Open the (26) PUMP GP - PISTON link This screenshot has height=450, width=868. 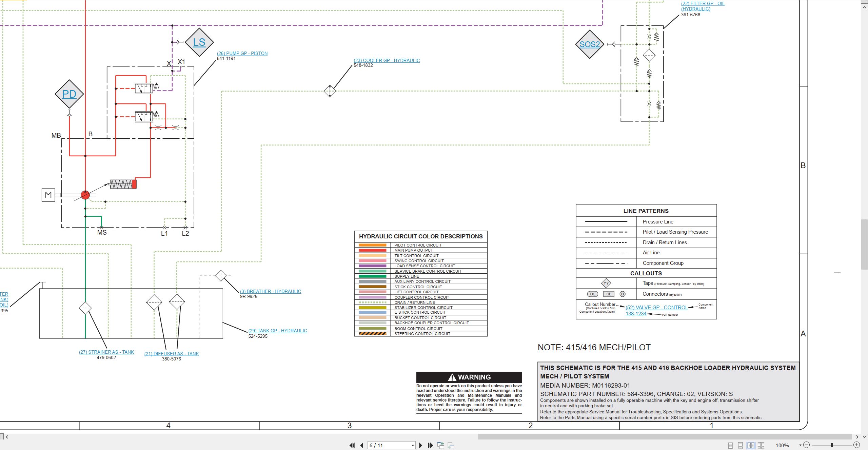(242, 53)
